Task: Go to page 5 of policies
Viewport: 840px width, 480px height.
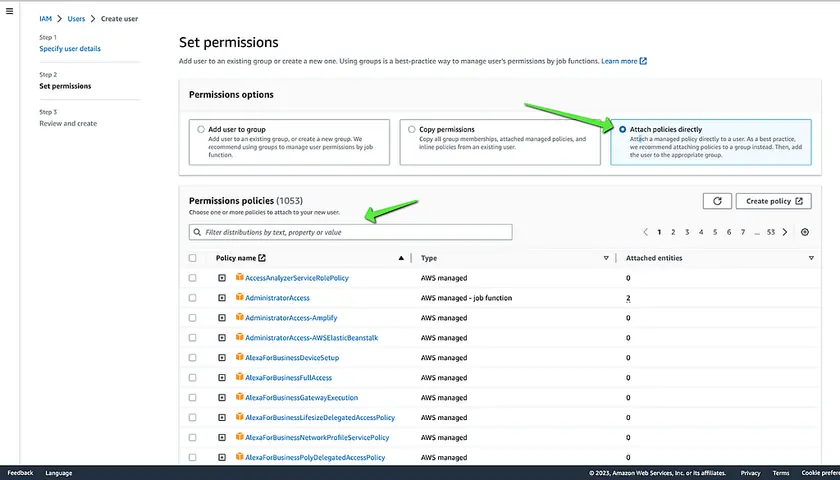Action: [x=715, y=232]
